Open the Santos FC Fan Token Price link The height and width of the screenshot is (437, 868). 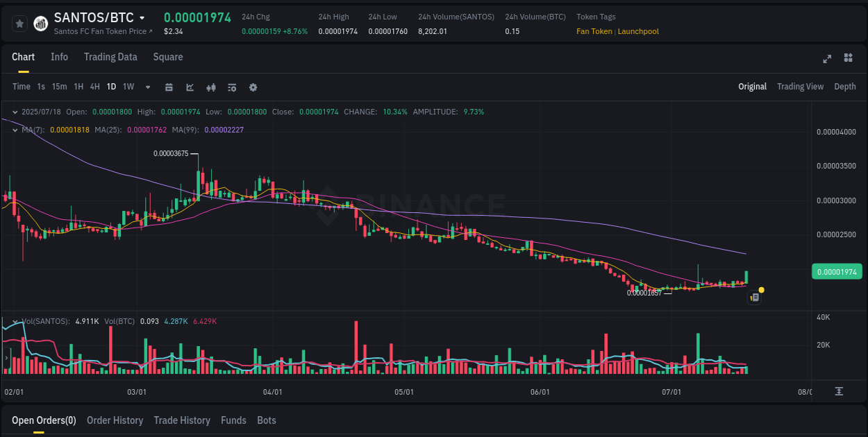(103, 31)
